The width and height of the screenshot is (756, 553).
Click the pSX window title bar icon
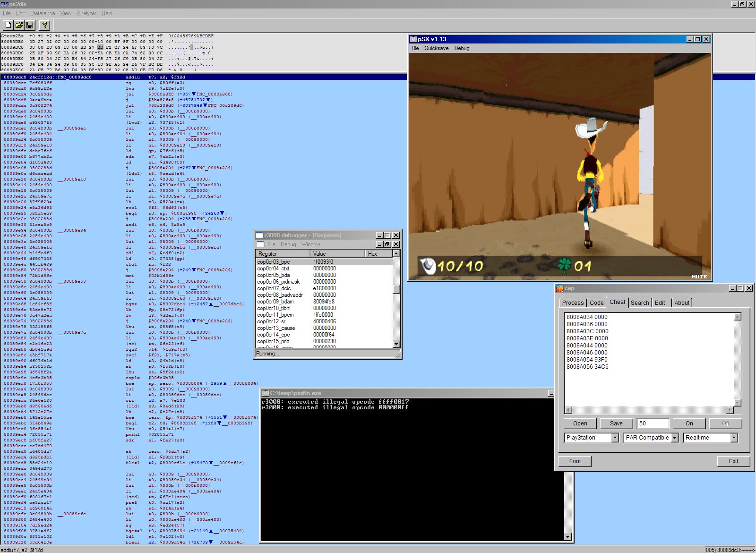click(413, 39)
